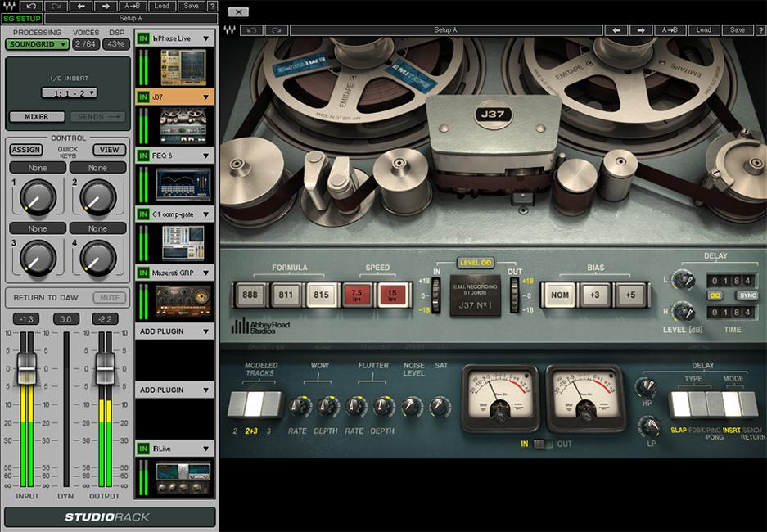Click the Maserati GRP plugin thumbnail
The height and width of the screenshot is (532, 767).
click(x=183, y=300)
